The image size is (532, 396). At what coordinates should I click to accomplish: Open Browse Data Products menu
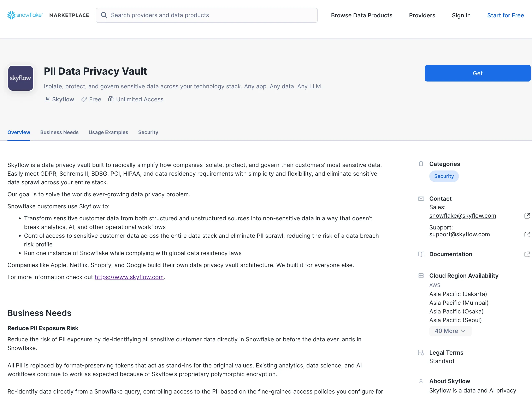[361, 15]
